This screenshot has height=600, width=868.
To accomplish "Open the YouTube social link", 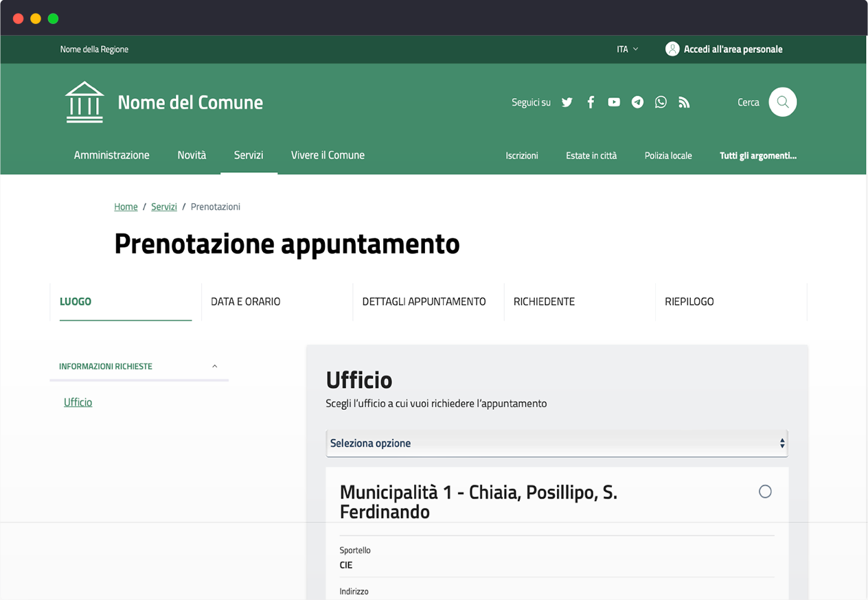I will pos(614,102).
